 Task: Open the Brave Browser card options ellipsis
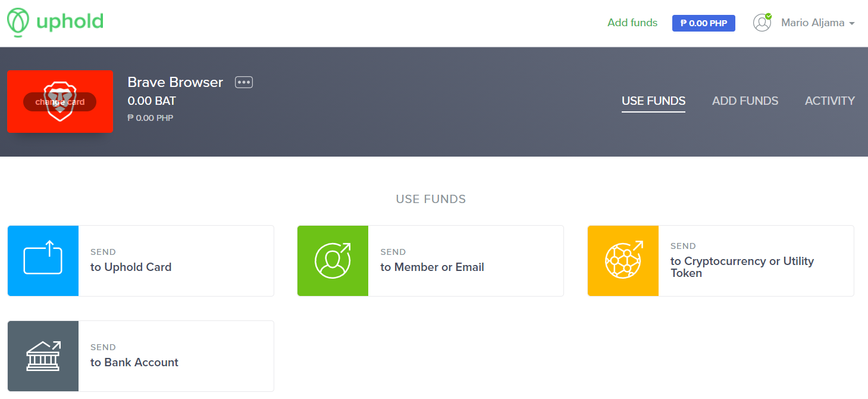coord(244,82)
